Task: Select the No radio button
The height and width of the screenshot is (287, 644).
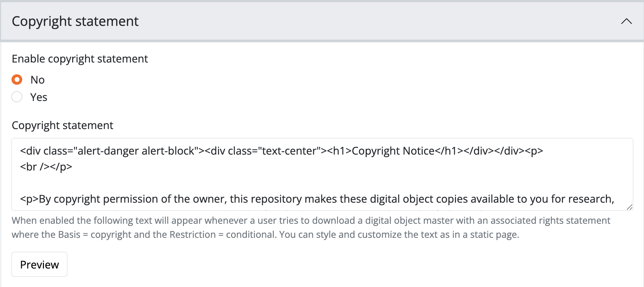Action: (x=17, y=80)
